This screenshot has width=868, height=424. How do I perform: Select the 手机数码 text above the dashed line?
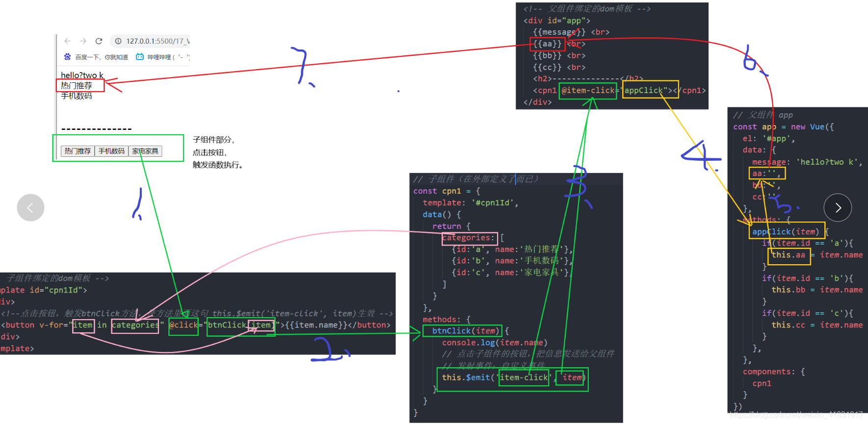tap(77, 96)
